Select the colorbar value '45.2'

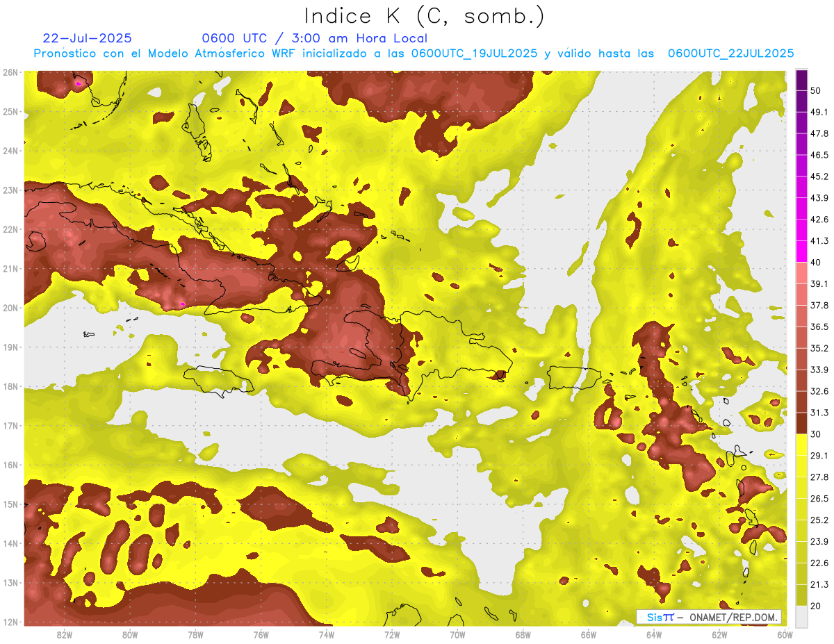[x=819, y=176]
